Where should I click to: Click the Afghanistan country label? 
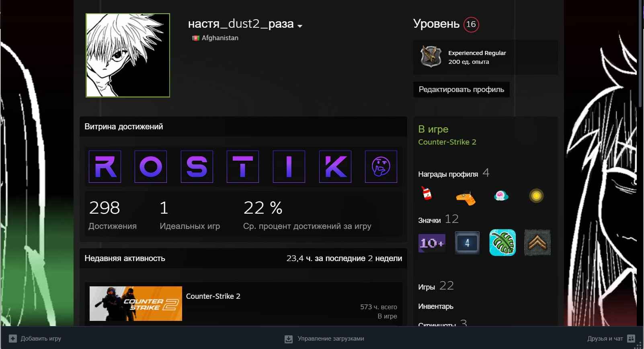pyautogui.click(x=220, y=38)
